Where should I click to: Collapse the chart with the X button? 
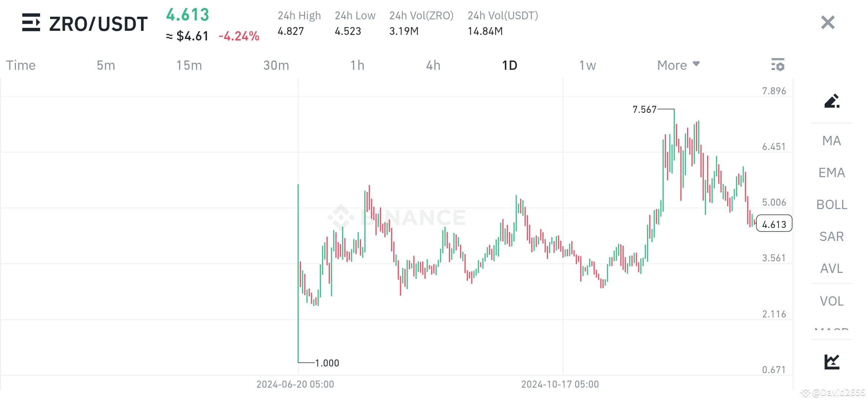click(x=827, y=22)
